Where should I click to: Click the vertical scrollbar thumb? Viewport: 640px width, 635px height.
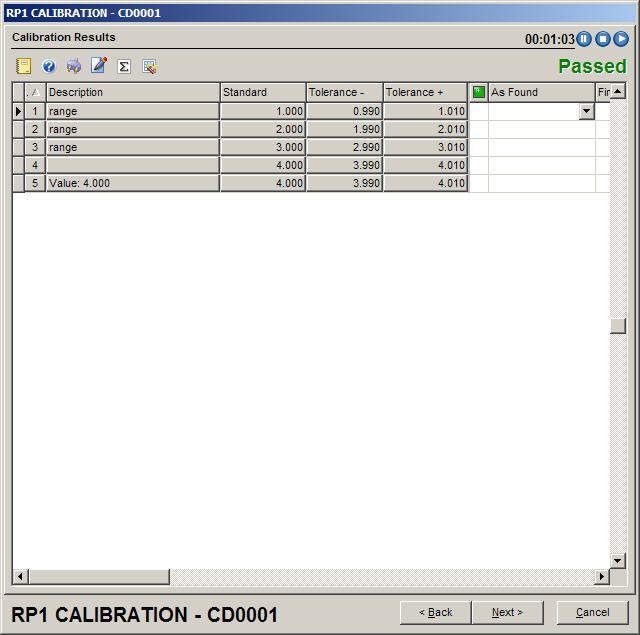[618, 326]
